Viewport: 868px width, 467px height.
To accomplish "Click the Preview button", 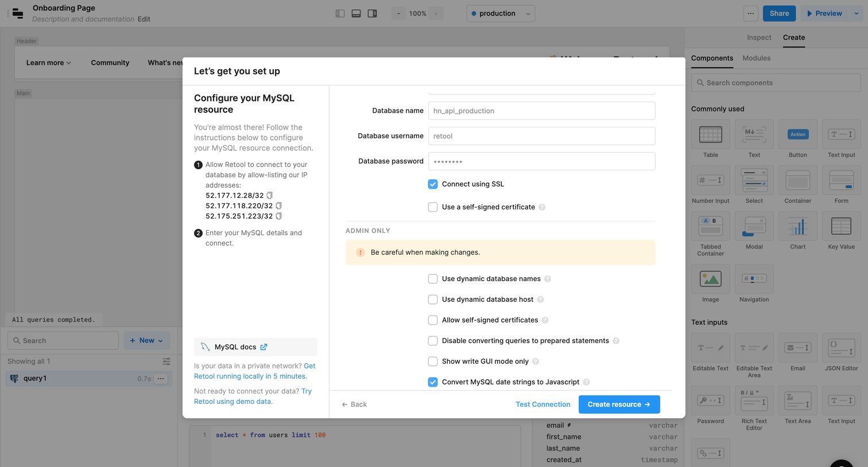I will click(x=824, y=13).
